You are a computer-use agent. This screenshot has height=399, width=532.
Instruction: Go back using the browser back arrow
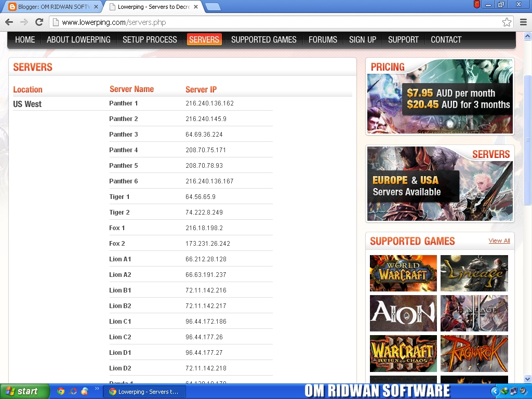click(9, 22)
